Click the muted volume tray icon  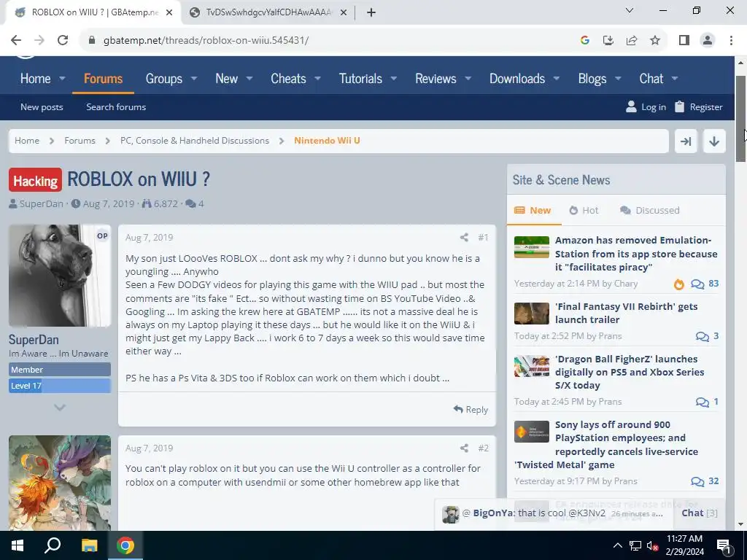coord(653,546)
